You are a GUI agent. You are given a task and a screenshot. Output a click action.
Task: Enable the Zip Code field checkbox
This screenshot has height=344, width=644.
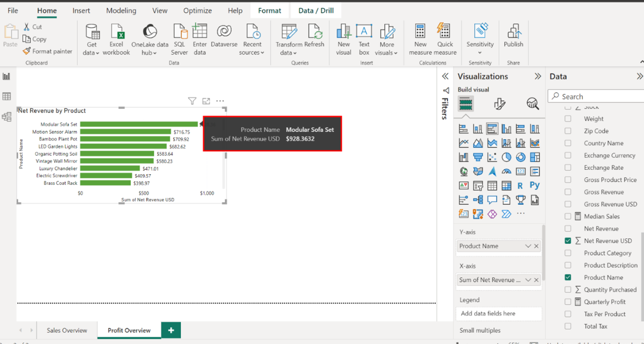568,131
